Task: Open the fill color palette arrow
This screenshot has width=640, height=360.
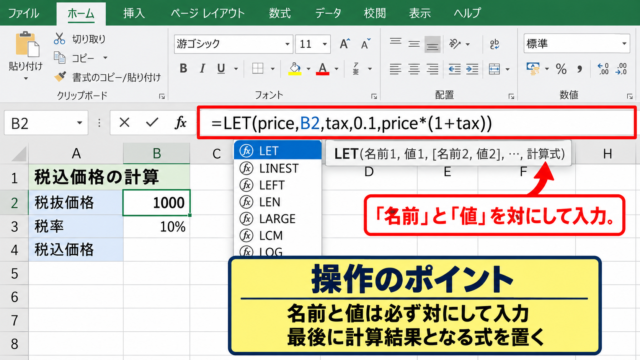Action: point(308,69)
